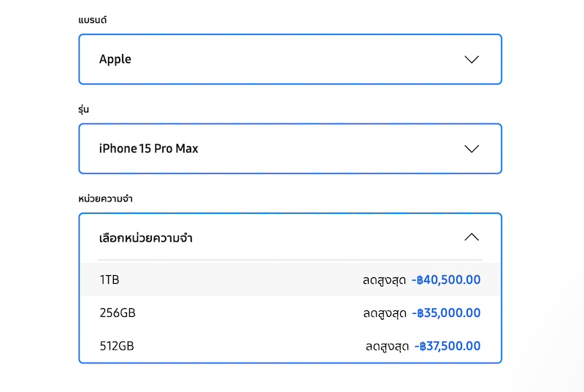Click the -฿40,500.00 discount amount
This screenshot has height=392, width=584.
[446, 280]
